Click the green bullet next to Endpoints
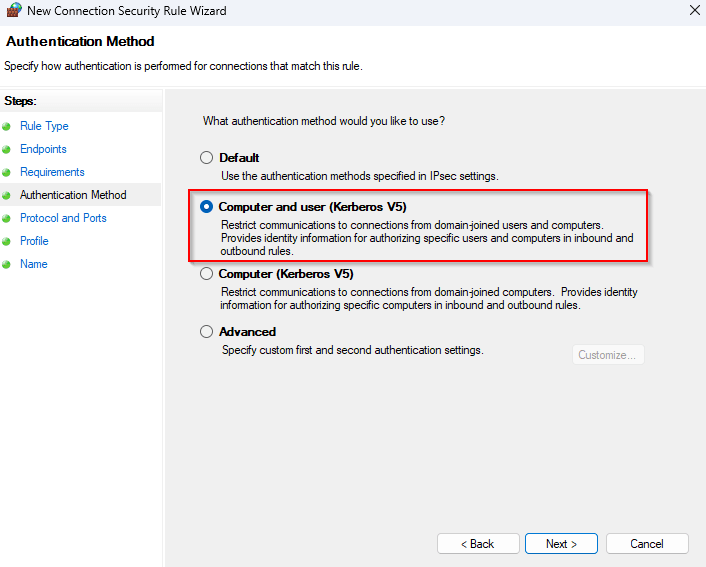Screen dimensions: 706x567 click(x=6, y=150)
